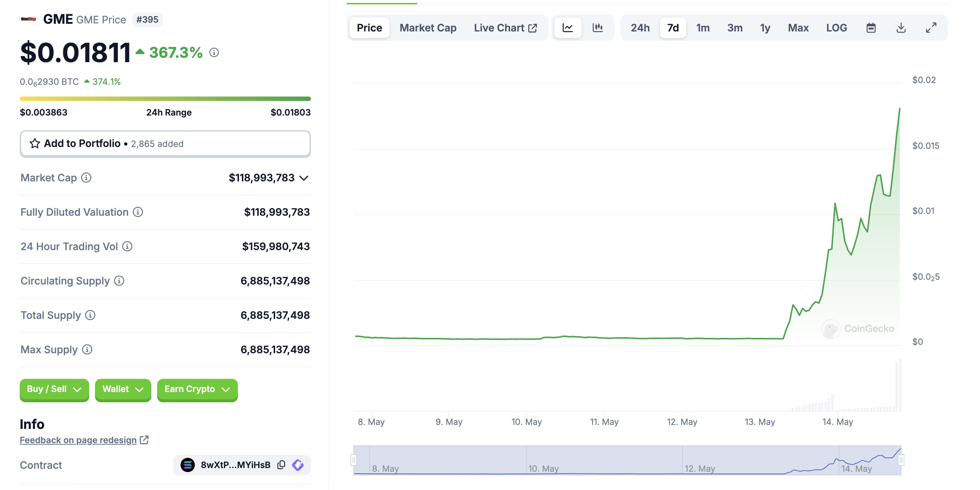Viewport: 980px width, 490px height.
Task: Click info icon next to 367.3% change
Action: pyautogui.click(x=214, y=53)
